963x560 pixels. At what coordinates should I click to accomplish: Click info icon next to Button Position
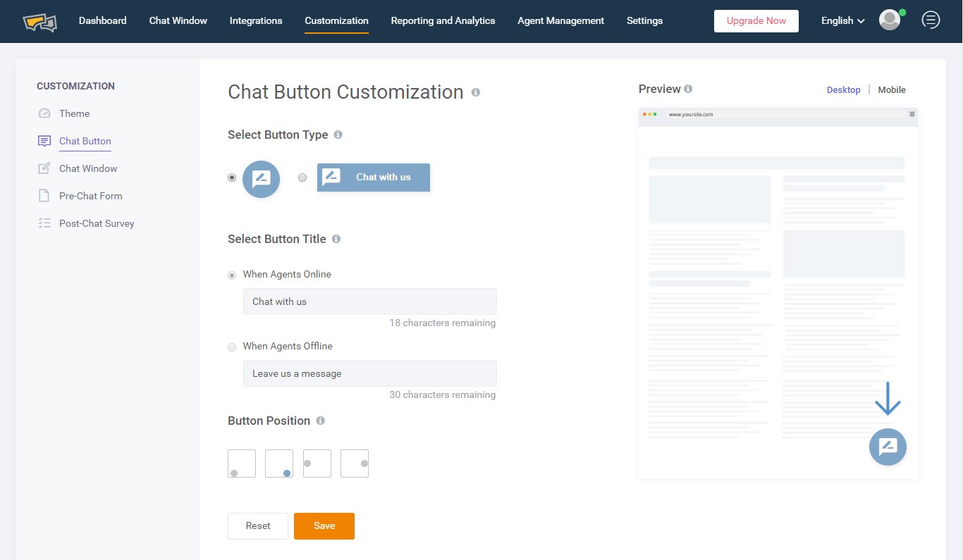click(320, 421)
